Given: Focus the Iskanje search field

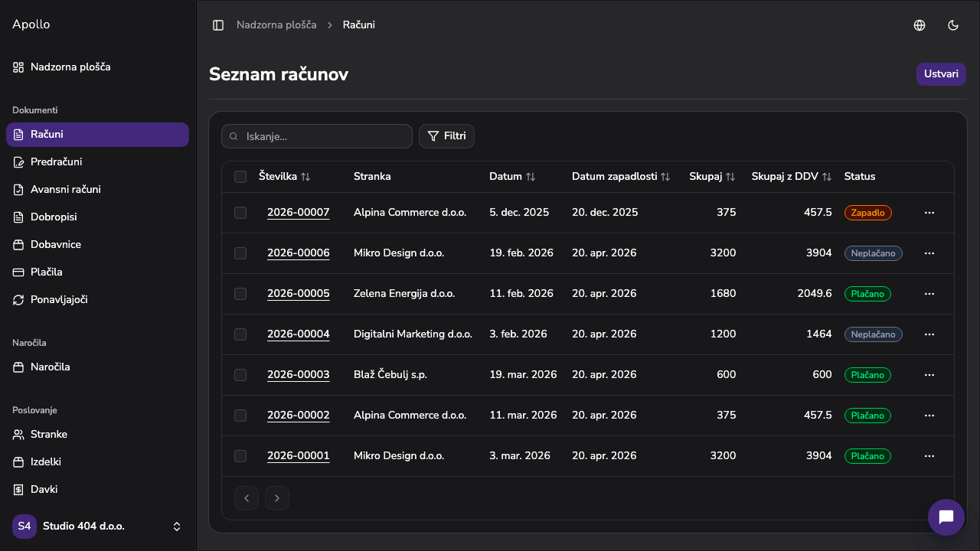Looking at the screenshot, I should [317, 136].
